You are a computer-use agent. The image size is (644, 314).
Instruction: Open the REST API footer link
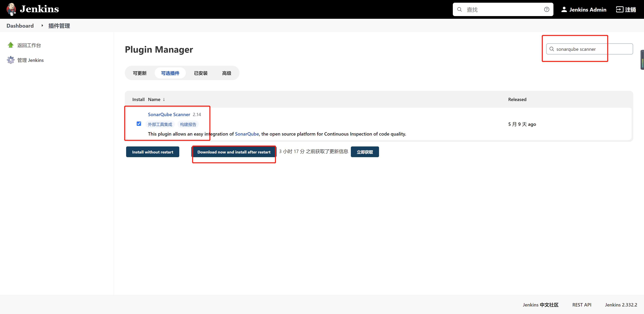point(582,305)
